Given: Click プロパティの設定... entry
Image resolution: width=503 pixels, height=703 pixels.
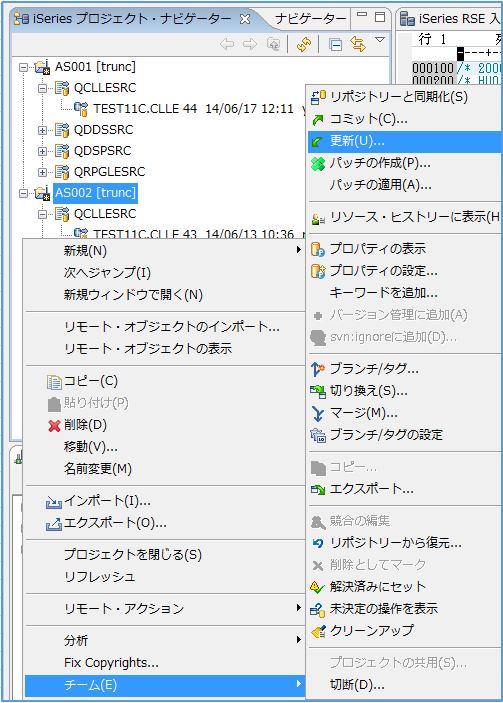Looking at the screenshot, I should point(404,271).
